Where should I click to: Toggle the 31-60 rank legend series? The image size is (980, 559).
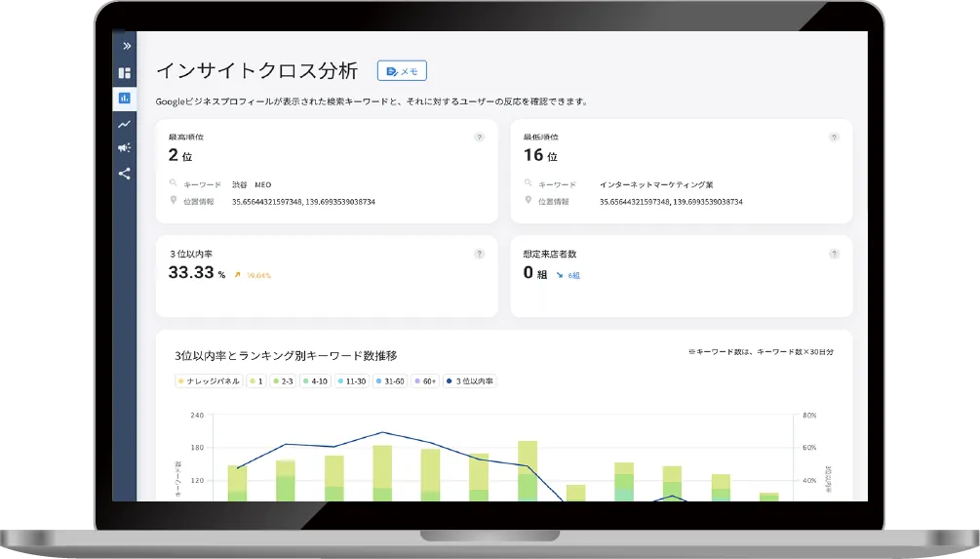click(390, 380)
